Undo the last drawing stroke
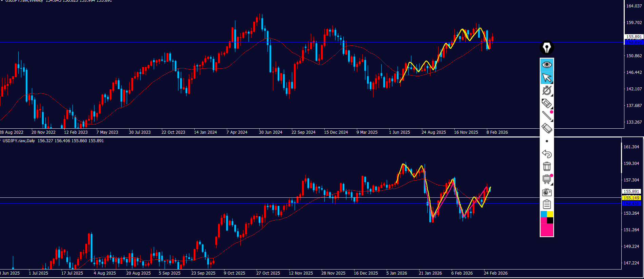The width and height of the screenshot is (644, 279). [x=546, y=154]
